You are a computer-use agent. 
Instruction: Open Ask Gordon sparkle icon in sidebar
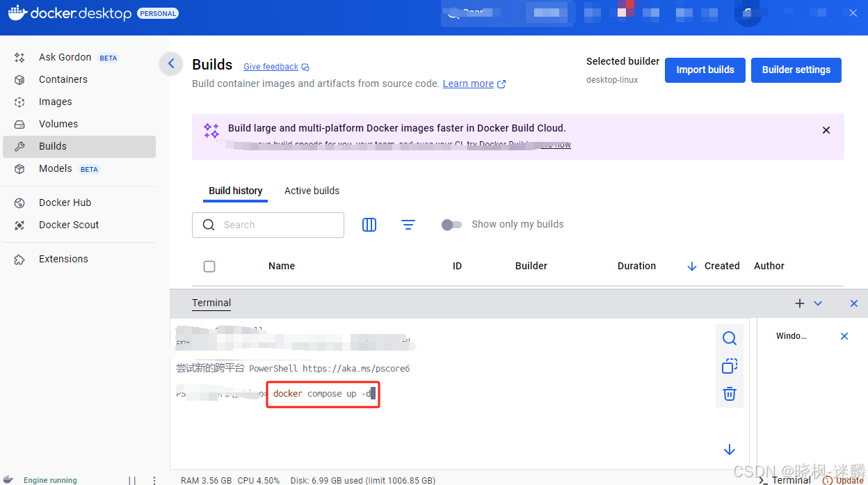(19, 58)
